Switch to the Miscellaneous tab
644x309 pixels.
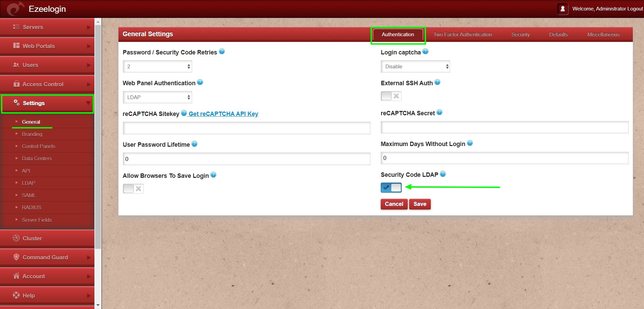(x=603, y=34)
